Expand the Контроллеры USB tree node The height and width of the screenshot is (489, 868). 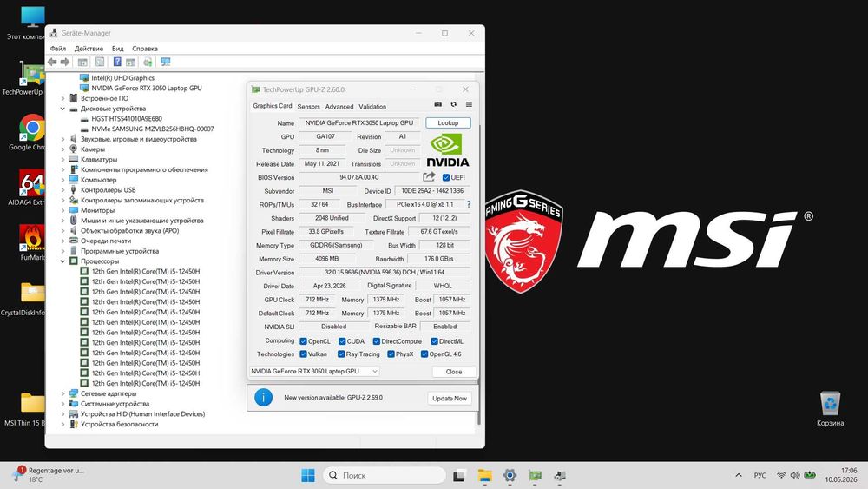tap(62, 190)
